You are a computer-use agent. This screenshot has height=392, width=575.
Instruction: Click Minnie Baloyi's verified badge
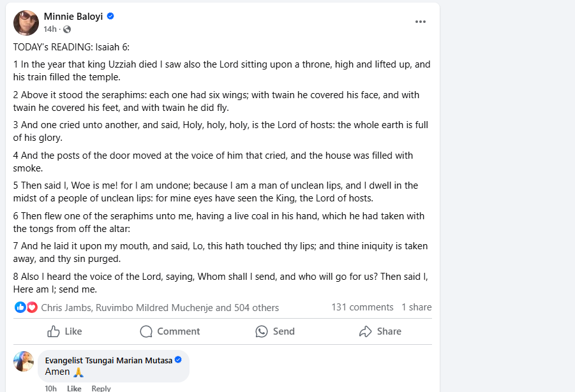coord(110,16)
